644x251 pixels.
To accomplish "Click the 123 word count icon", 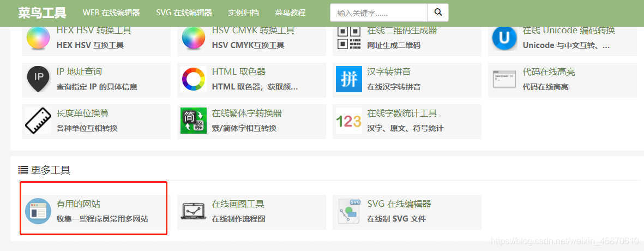I will pos(348,121).
